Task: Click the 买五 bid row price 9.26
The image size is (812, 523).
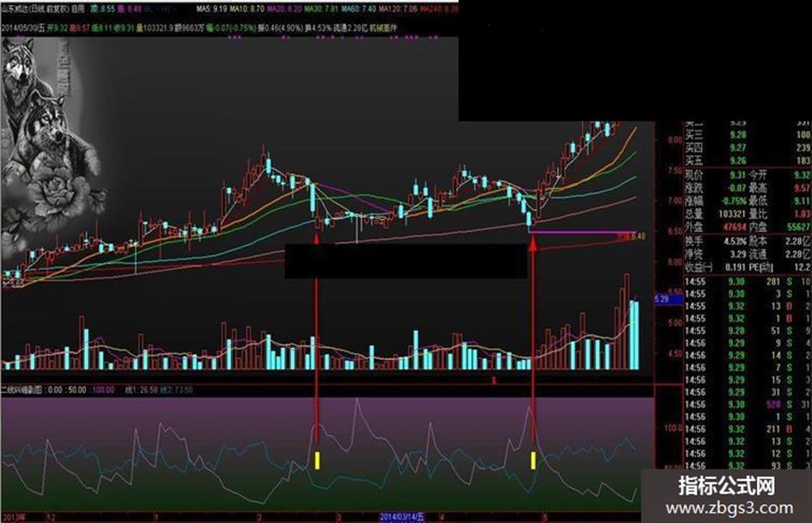Action: point(738,161)
